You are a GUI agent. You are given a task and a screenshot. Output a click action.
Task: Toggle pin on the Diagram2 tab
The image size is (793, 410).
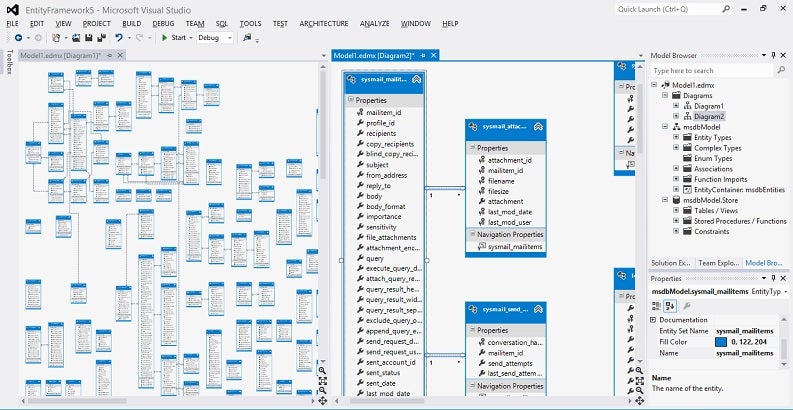(x=423, y=56)
